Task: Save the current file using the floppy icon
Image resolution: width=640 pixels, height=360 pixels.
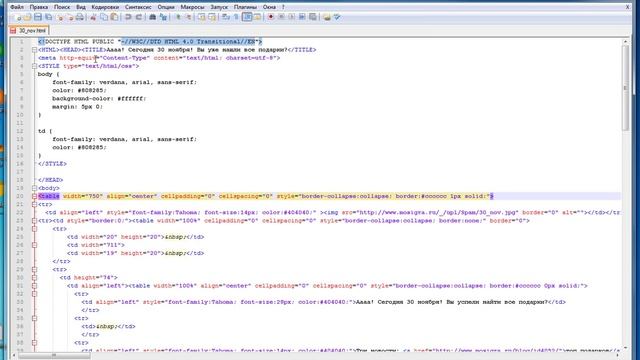Action: click(x=38, y=17)
